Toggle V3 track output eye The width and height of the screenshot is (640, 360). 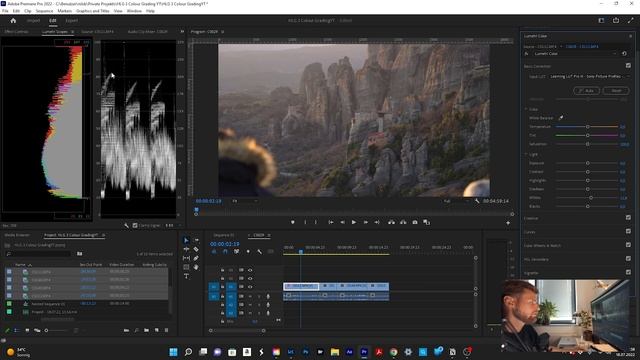point(250,270)
